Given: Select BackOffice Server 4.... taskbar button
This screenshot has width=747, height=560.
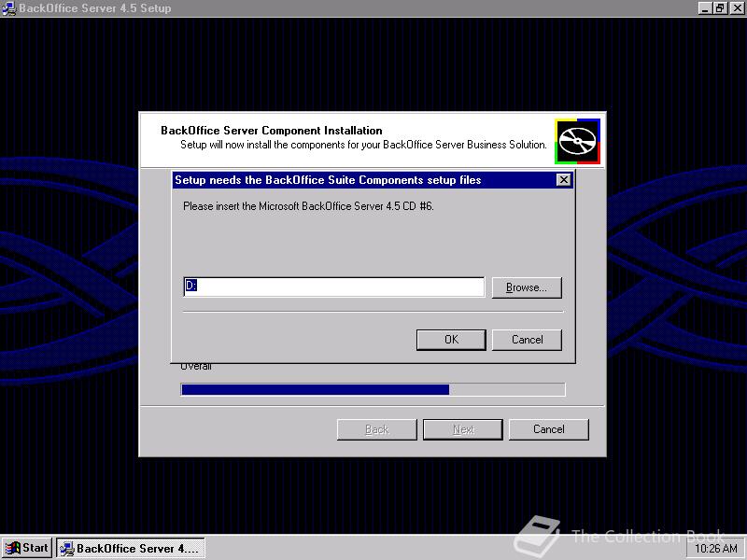Looking at the screenshot, I should coord(131,548).
